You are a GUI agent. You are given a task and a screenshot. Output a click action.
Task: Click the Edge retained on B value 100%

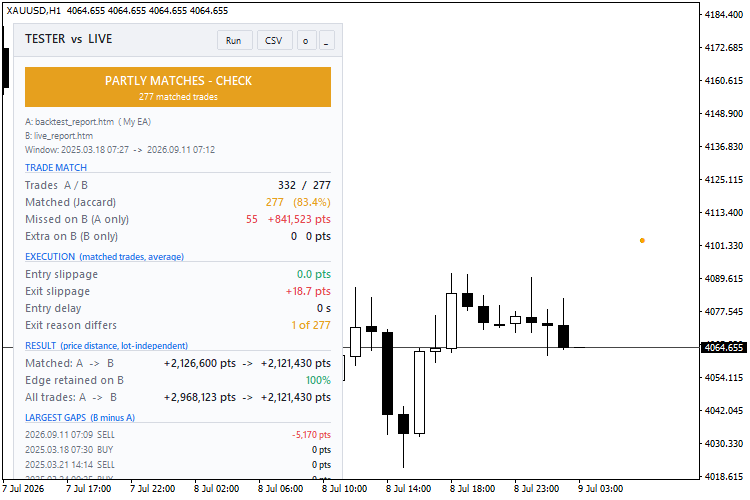(x=318, y=380)
